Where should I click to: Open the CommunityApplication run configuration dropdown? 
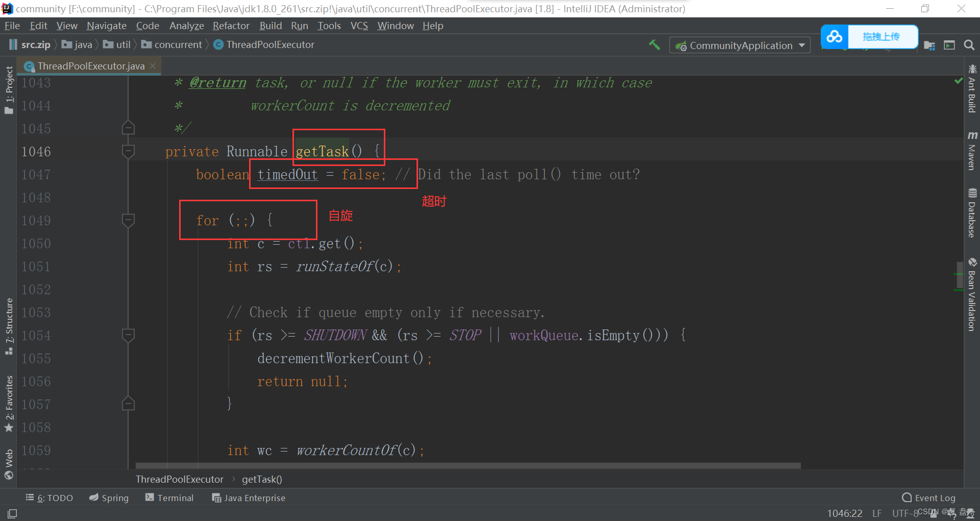point(740,45)
